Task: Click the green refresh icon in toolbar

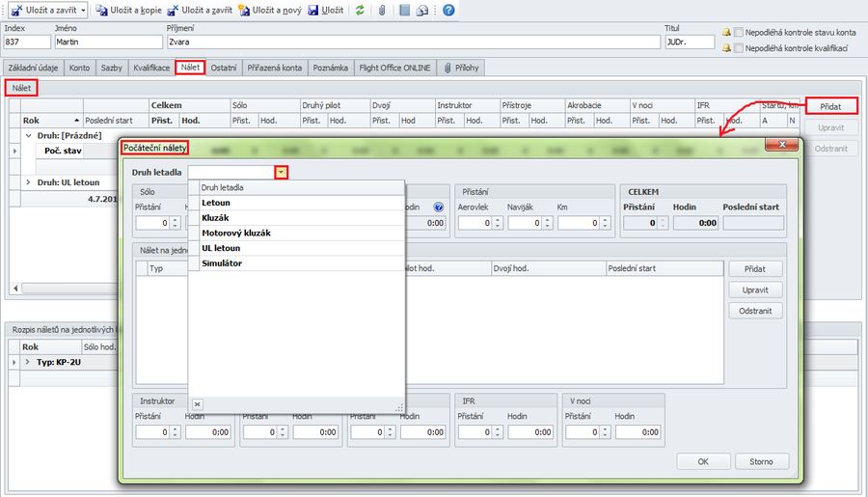Action: (x=360, y=10)
